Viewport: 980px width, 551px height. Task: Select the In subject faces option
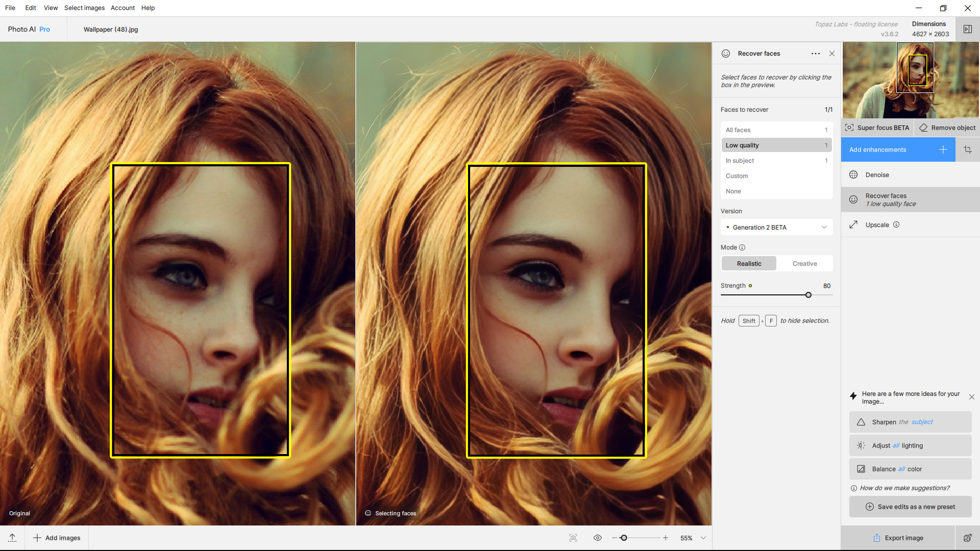776,161
